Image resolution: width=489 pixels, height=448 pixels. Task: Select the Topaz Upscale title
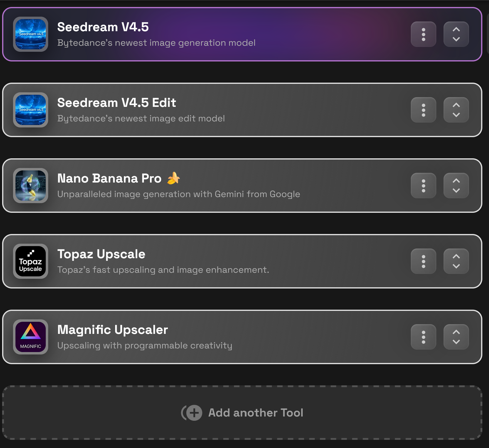coord(101,254)
